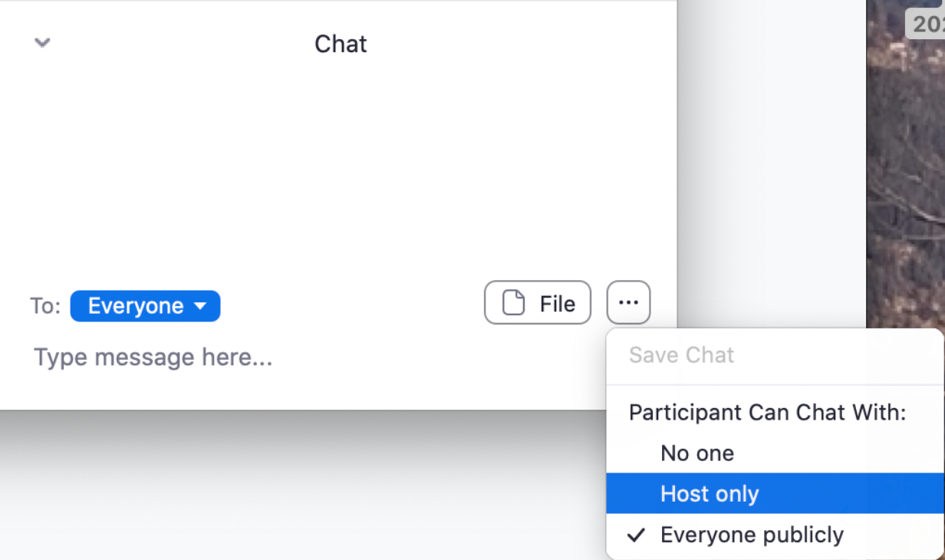This screenshot has width=945, height=560.
Task: Click the gray badge on the video corner
Action: point(926,23)
